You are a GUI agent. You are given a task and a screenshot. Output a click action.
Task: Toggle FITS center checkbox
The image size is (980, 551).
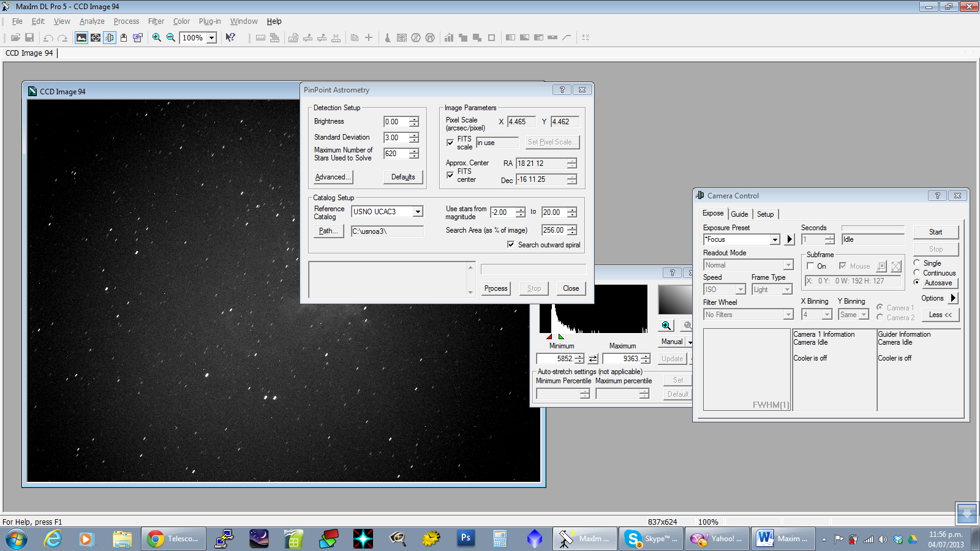point(450,175)
